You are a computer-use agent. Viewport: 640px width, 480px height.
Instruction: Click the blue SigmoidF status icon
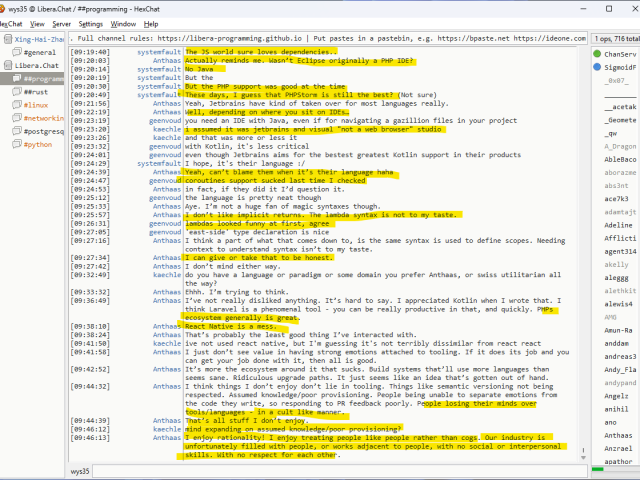point(597,66)
